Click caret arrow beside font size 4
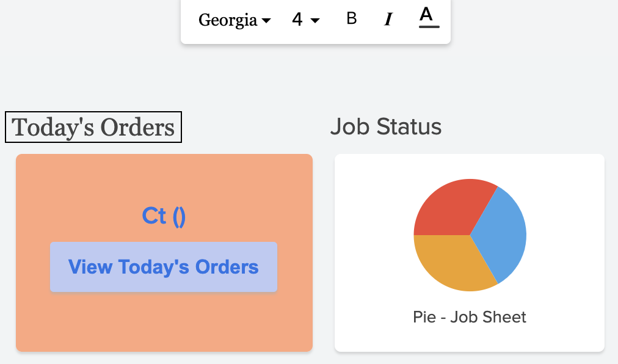The image size is (618, 364). point(315,21)
